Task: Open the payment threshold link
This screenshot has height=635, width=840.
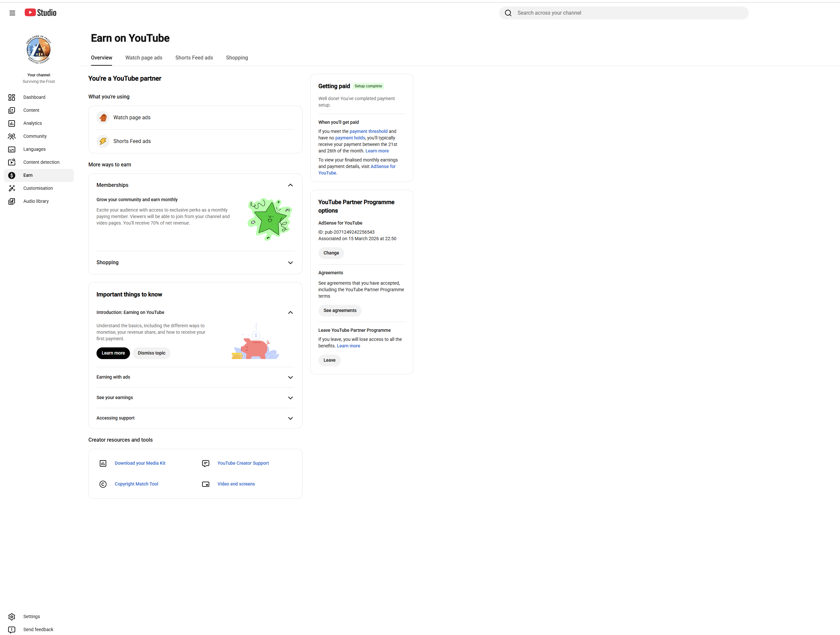Action: click(x=368, y=131)
